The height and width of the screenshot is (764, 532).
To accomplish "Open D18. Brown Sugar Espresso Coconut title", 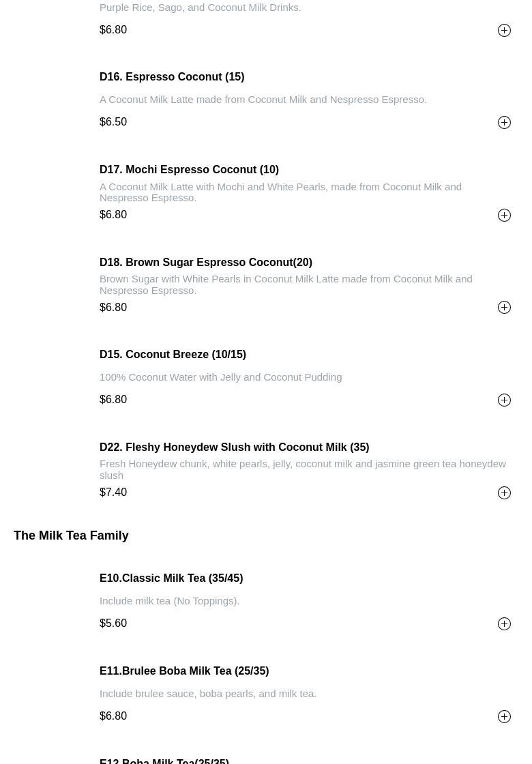I will [x=205, y=262].
